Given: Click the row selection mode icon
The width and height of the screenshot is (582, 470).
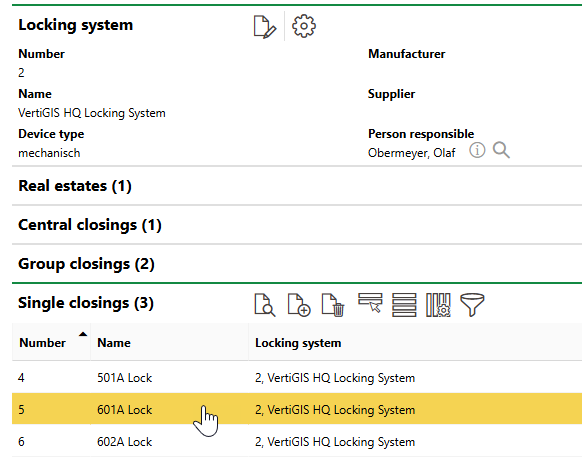Looking at the screenshot, I should pos(370,303).
